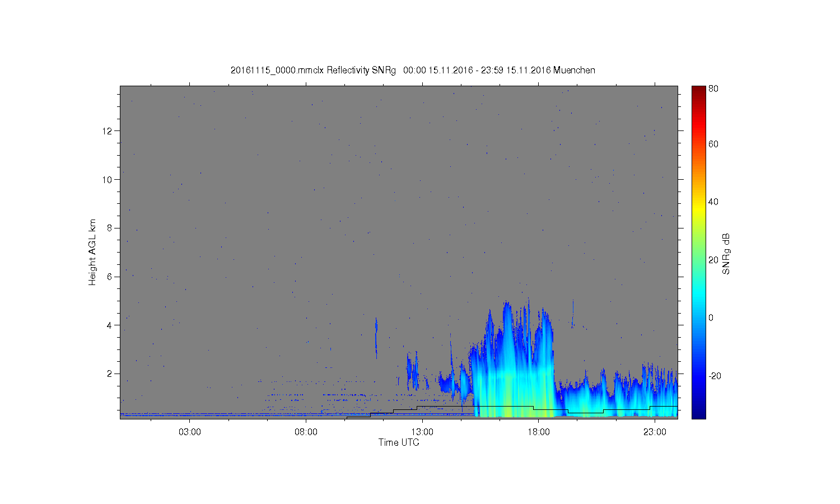Select the 13:00 time tick label
This screenshot has height=504, width=840.
(422, 432)
